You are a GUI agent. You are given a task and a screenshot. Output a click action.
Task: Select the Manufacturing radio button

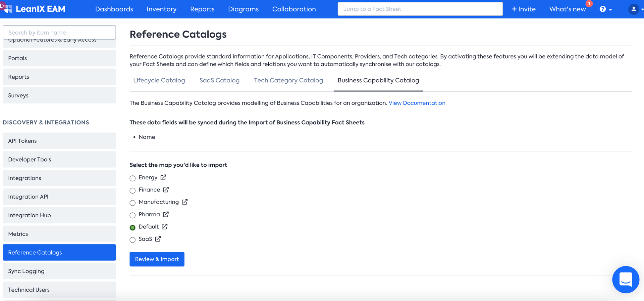(132, 203)
